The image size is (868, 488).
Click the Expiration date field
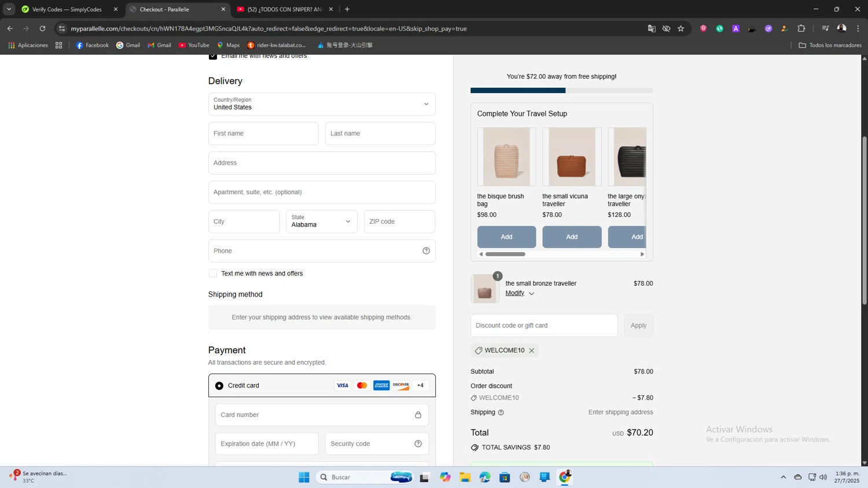(x=267, y=444)
